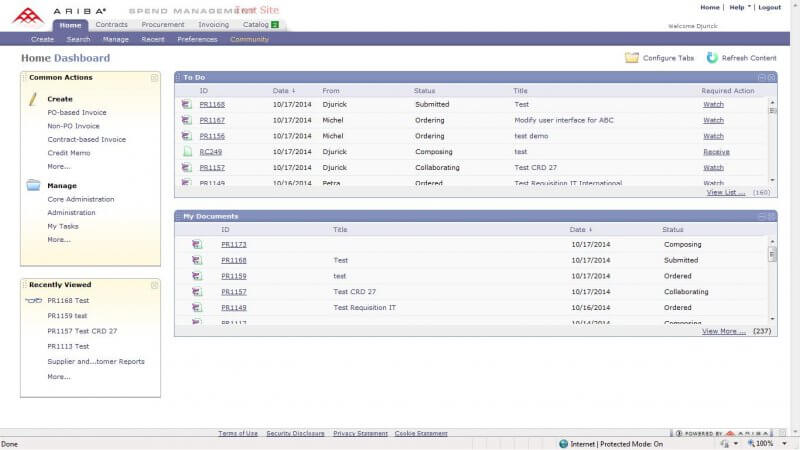This screenshot has height=450, width=800.
Task: Open the Recent menu
Action: pyautogui.click(x=153, y=39)
